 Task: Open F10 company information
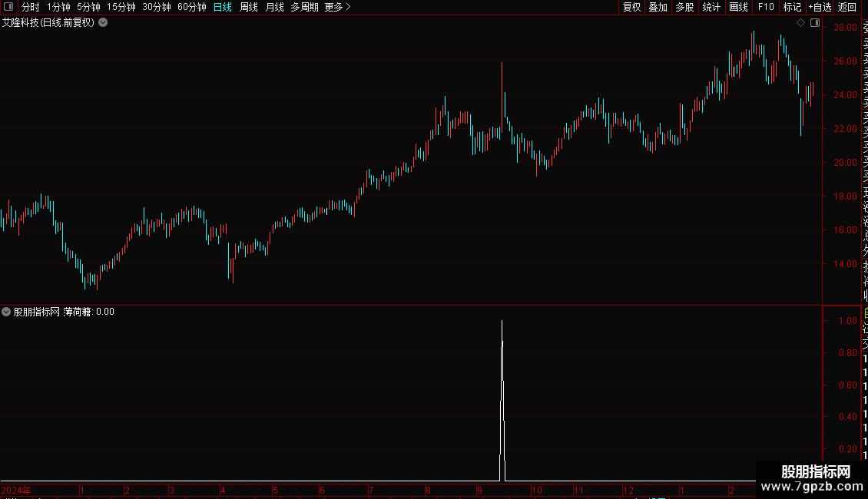click(766, 7)
